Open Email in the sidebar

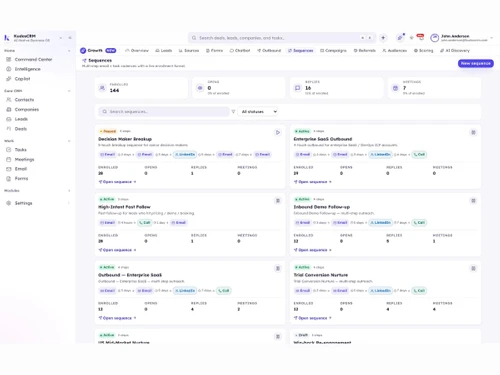click(x=21, y=169)
